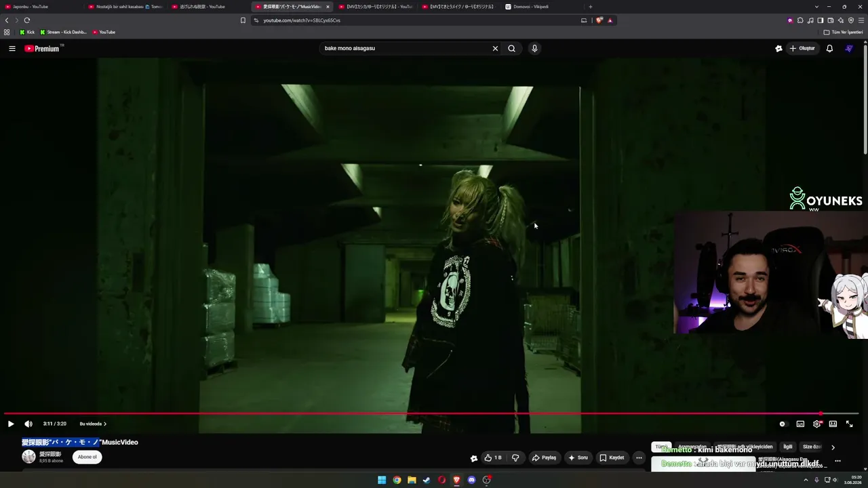Open the Brave Wallet icon
The height and width of the screenshot is (488, 868).
click(x=831, y=20)
